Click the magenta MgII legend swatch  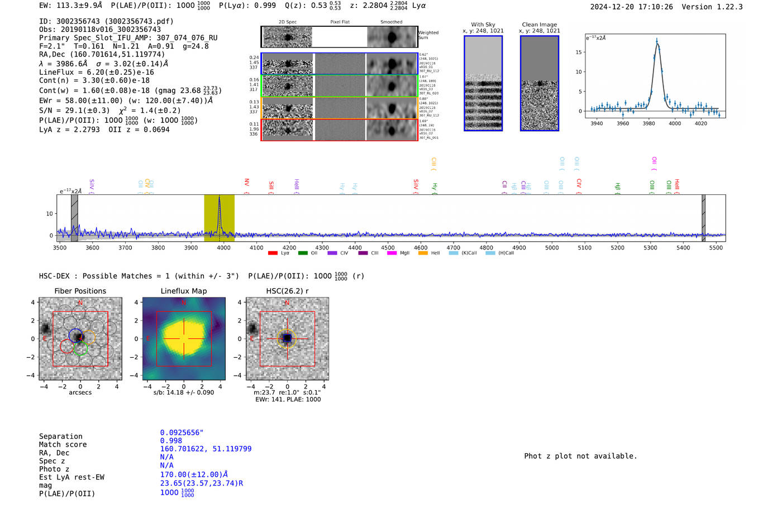pos(392,253)
